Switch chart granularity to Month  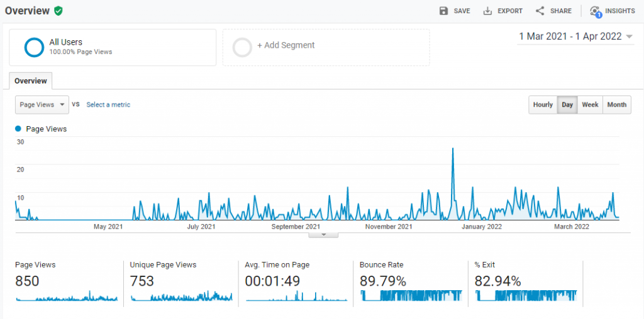616,105
